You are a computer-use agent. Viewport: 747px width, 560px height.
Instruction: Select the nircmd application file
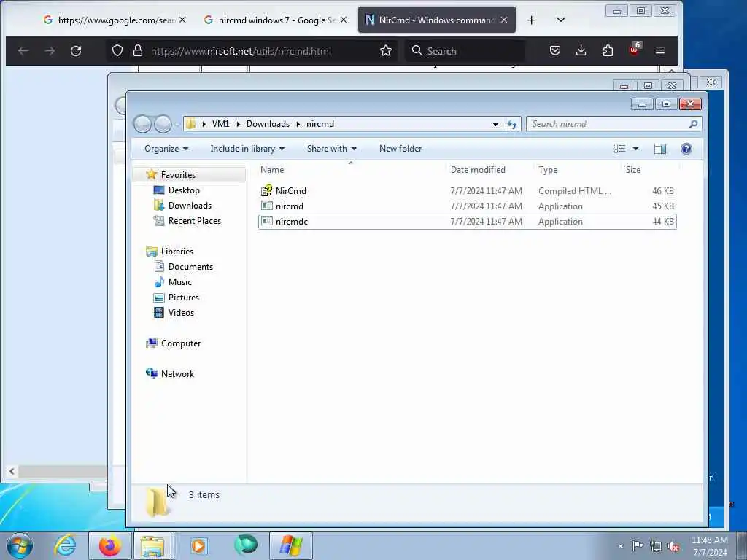point(289,206)
